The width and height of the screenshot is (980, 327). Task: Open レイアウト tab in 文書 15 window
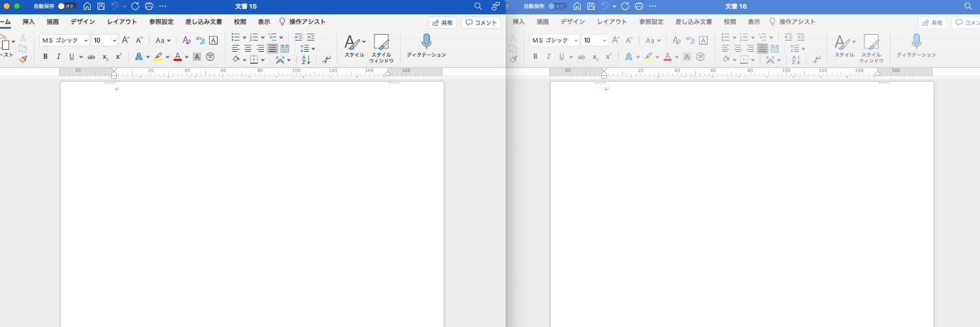pos(122,22)
